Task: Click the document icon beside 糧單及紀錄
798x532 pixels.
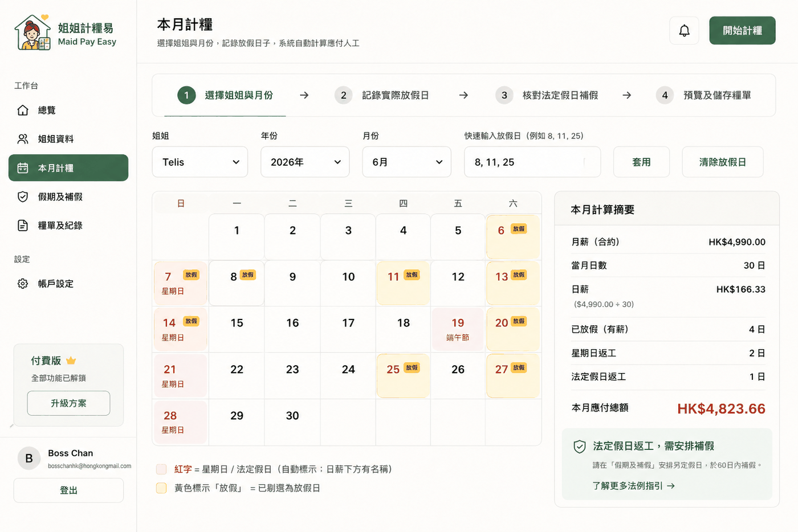Action: click(23, 226)
